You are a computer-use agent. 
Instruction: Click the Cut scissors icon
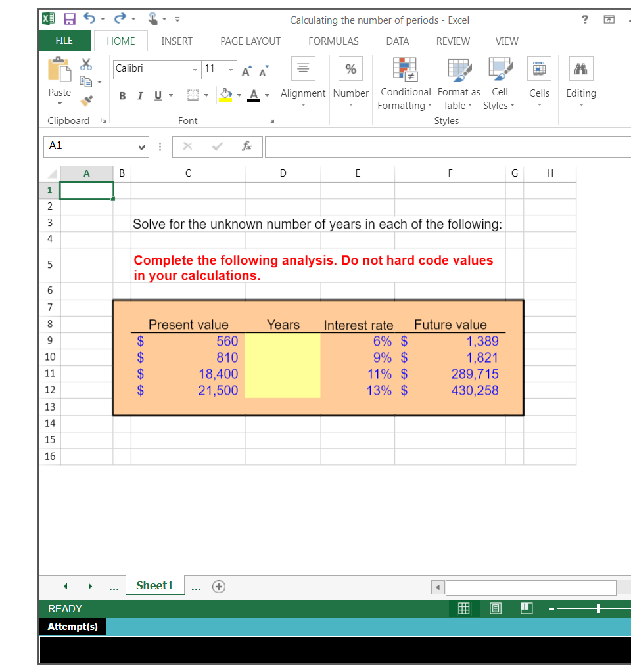coord(85,63)
